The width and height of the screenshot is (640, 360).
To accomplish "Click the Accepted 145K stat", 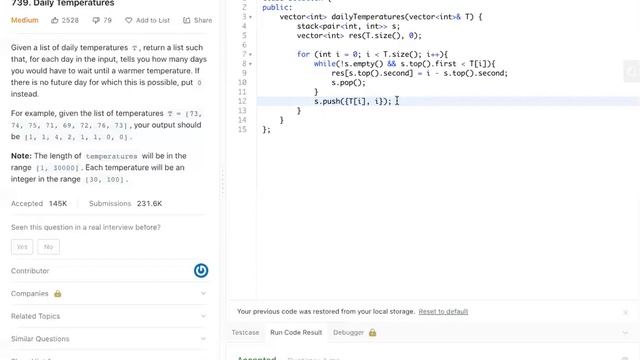I will coord(39,203).
